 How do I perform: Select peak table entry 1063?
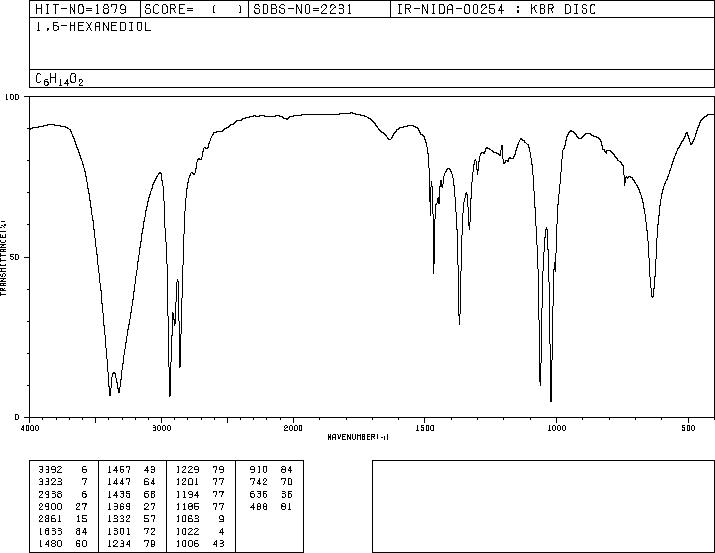187,519
